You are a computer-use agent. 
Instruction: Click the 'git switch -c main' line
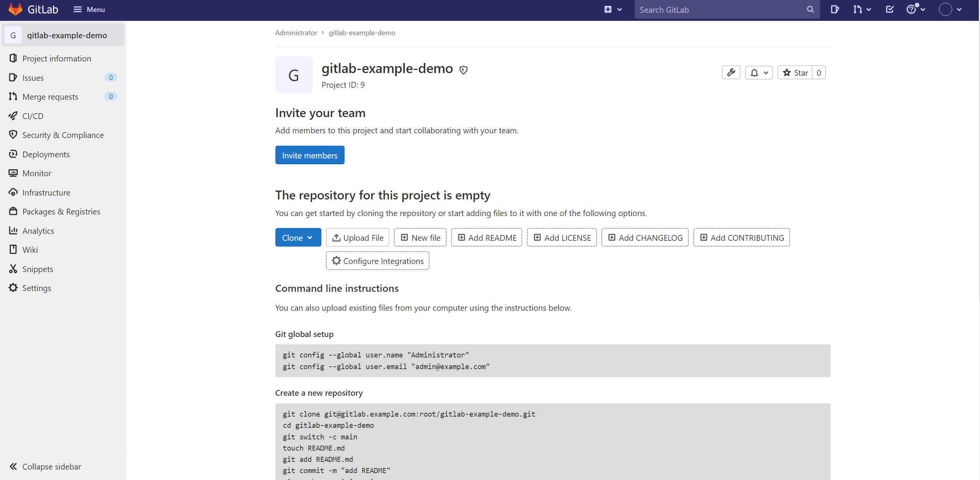(320, 437)
